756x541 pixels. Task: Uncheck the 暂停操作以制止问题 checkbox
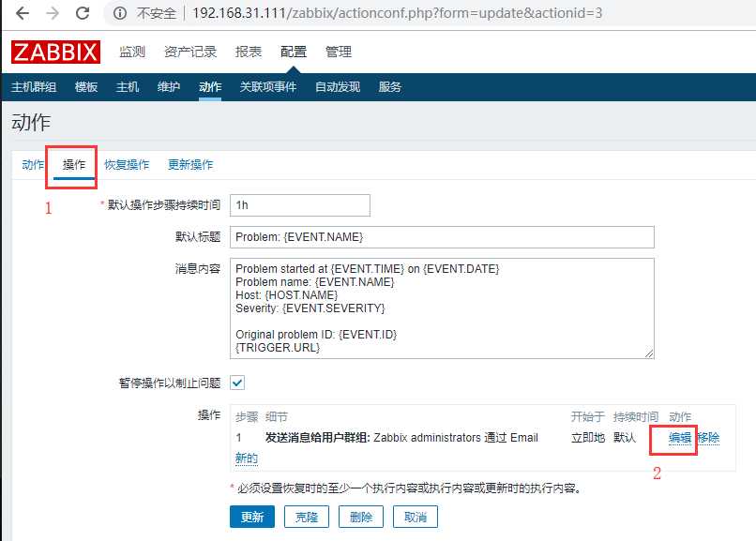coord(237,383)
